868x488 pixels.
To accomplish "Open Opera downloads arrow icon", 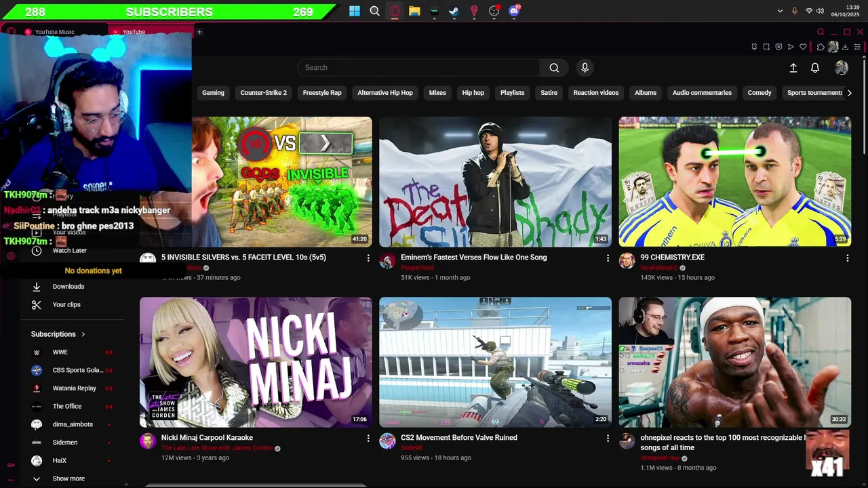I will (845, 47).
